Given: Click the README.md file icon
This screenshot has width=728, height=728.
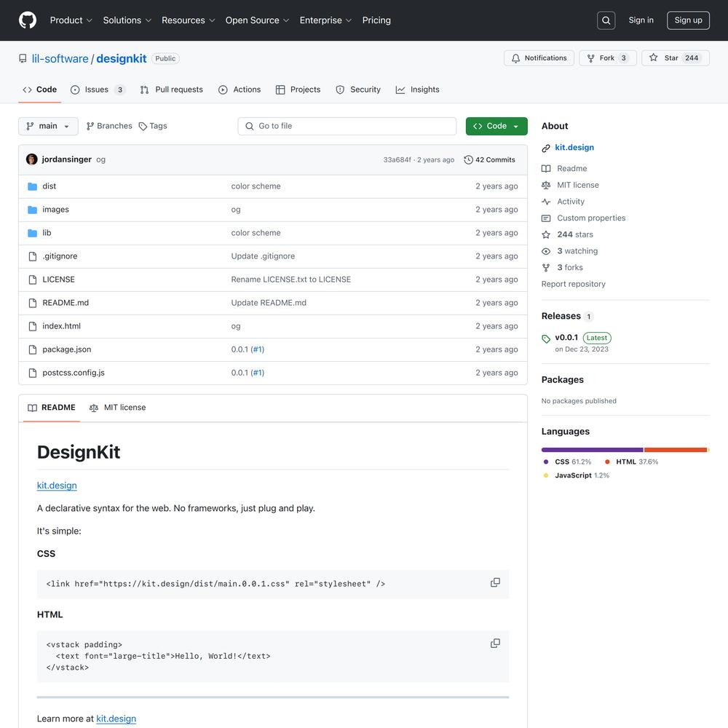Looking at the screenshot, I should pos(33,303).
